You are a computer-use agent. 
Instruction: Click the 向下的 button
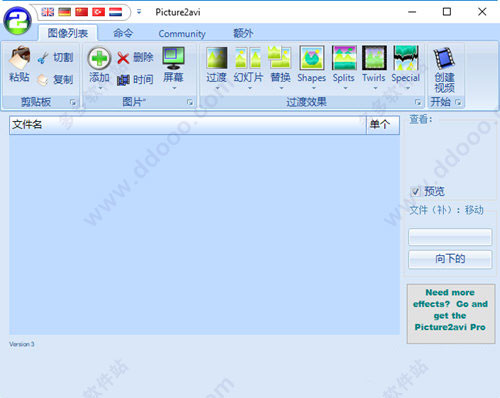click(450, 259)
